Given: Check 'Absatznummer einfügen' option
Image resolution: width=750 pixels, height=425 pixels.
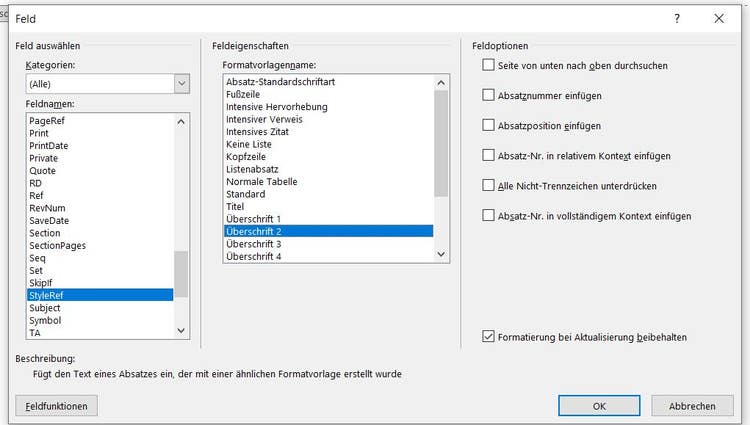Looking at the screenshot, I should pos(488,96).
